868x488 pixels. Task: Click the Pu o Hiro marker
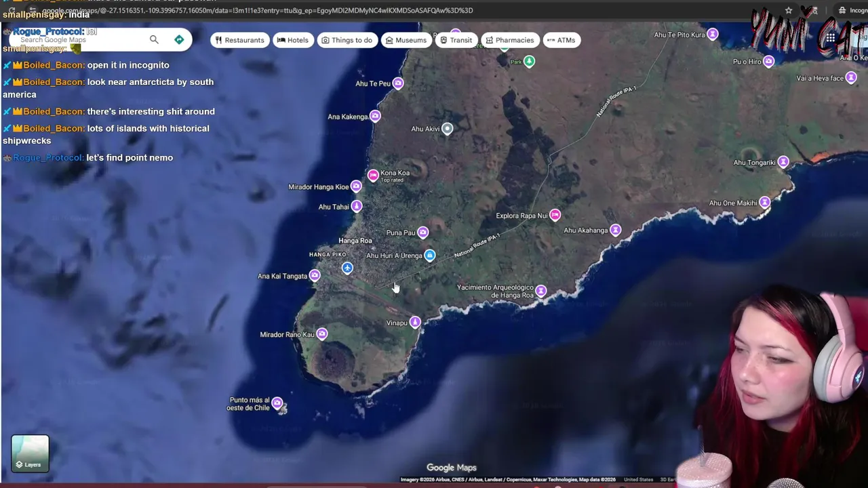point(768,62)
